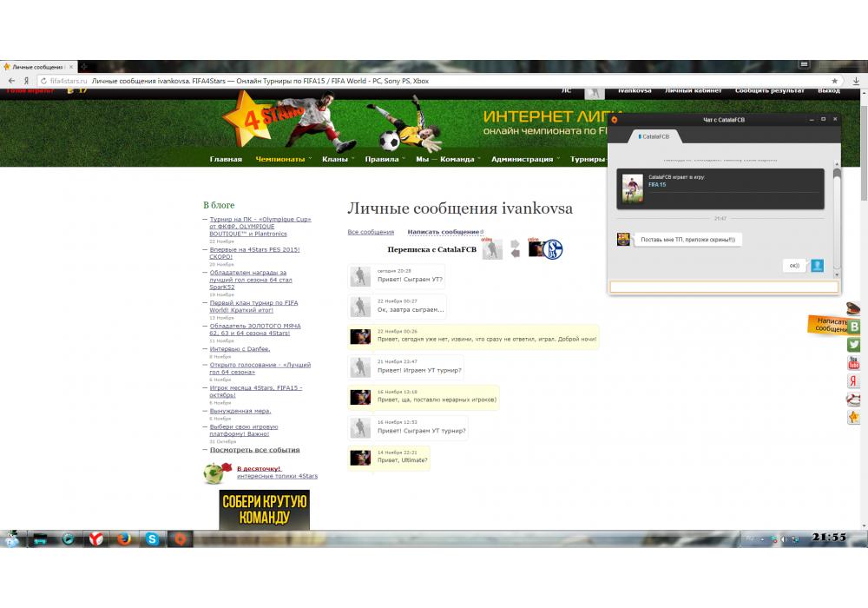
Task: Open 'Впервые на 4Stars PES 2015' blog link
Action: pos(254,253)
